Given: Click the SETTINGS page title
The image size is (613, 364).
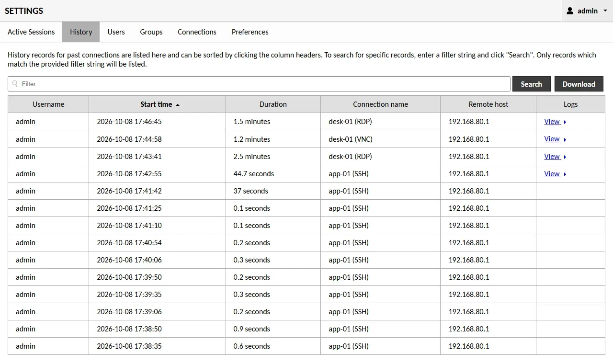Looking at the screenshot, I should tap(24, 11).
